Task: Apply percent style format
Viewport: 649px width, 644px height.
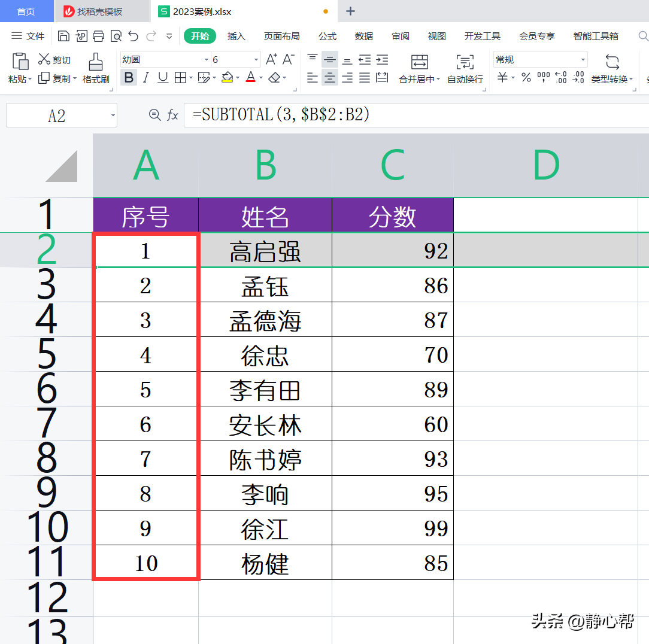Action: (x=526, y=77)
